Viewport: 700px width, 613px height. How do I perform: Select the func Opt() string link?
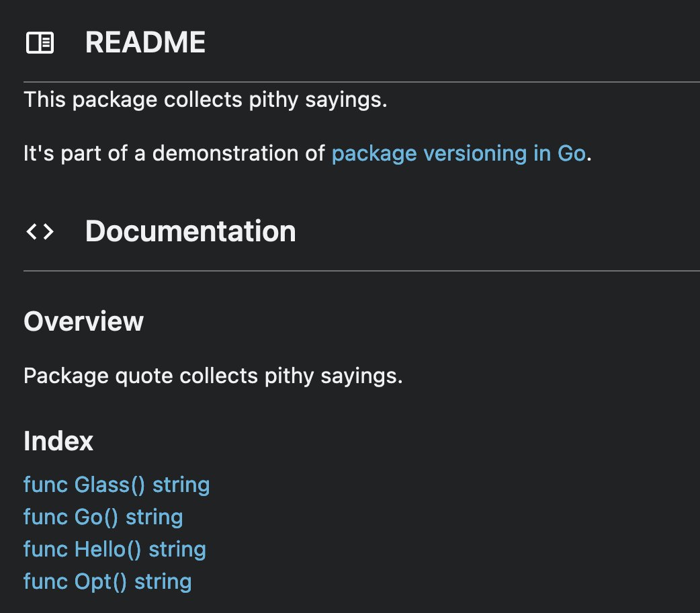coord(107,581)
